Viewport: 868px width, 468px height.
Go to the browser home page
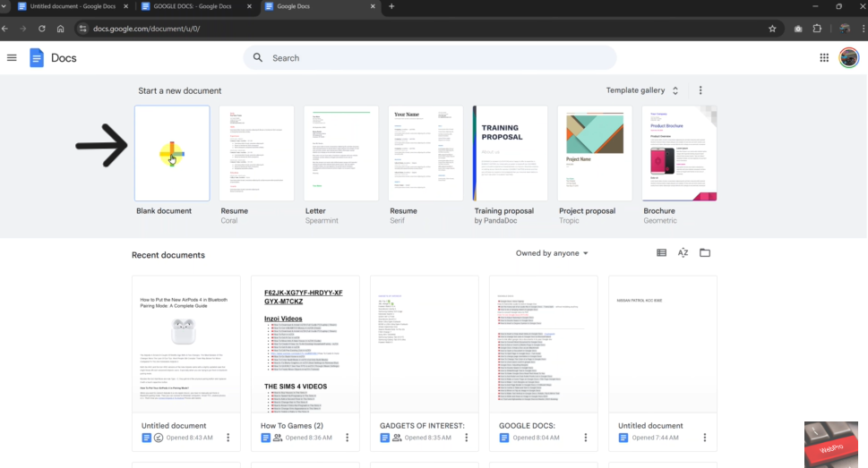tap(60, 29)
